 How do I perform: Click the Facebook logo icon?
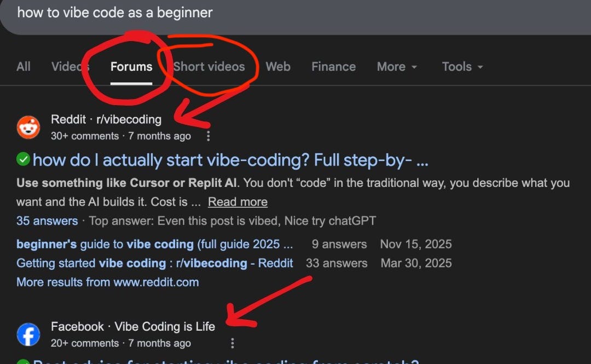tap(28, 334)
